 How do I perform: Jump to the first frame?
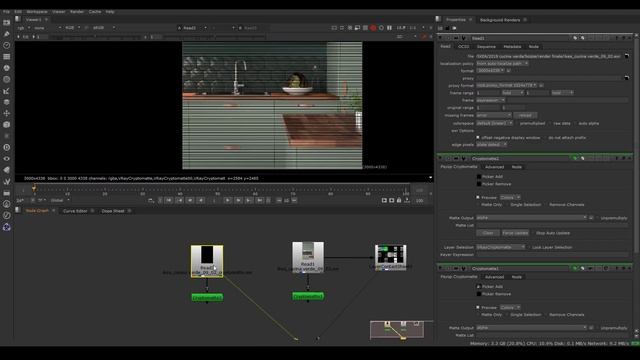point(168,200)
